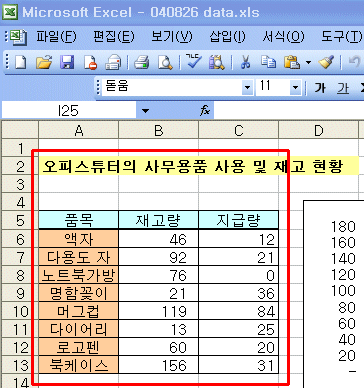Click the Print icon in the toolbar
Viewport: 364px width, 388px height.
click(x=142, y=62)
